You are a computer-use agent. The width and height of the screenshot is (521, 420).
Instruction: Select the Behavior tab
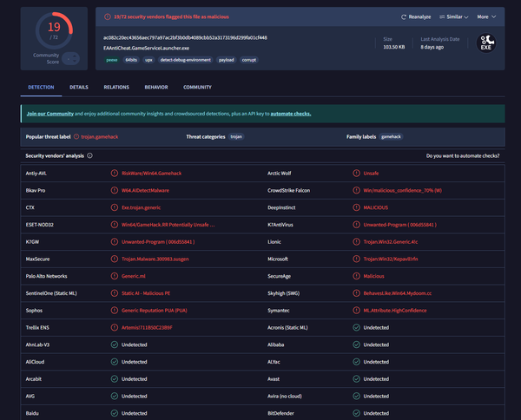coord(156,88)
